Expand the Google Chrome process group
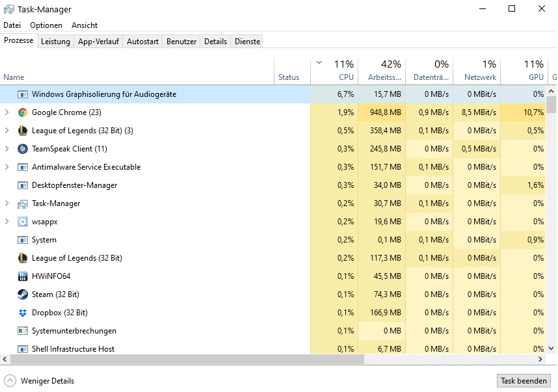This screenshot has width=558, height=392. [x=7, y=112]
